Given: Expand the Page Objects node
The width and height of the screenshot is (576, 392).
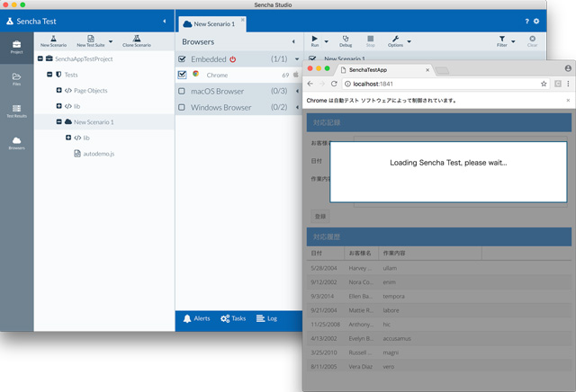Looking at the screenshot, I should tap(58, 90).
